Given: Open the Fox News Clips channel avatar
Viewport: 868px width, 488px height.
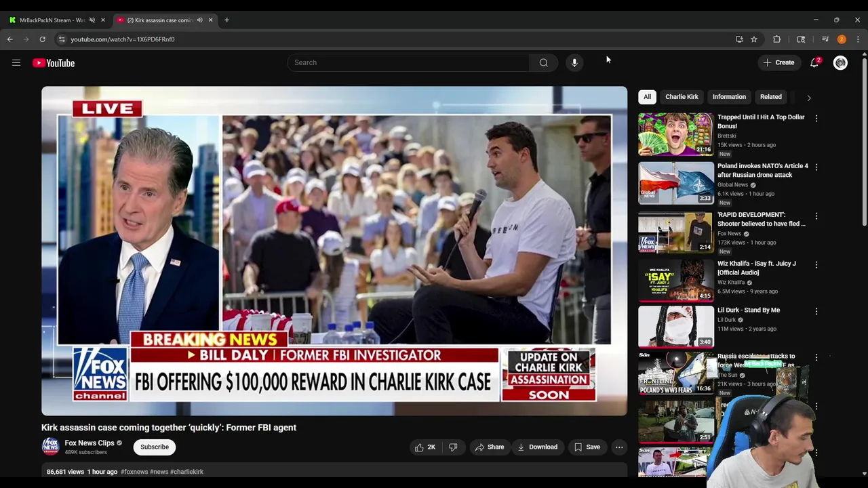Looking at the screenshot, I should pos(50,446).
